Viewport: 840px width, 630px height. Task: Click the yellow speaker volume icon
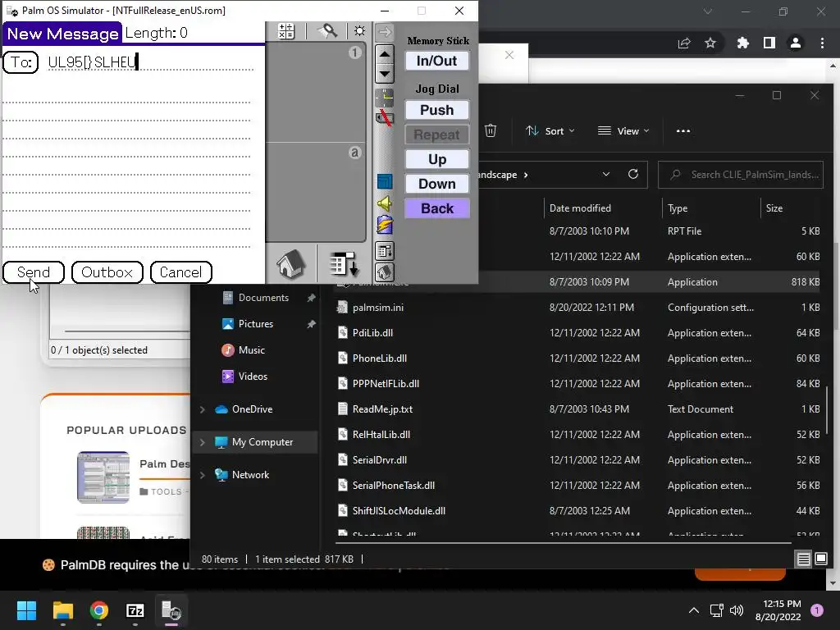tap(385, 203)
